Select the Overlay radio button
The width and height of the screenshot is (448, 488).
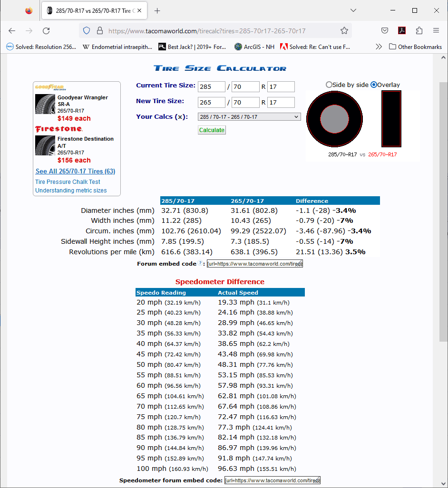(374, 85)
